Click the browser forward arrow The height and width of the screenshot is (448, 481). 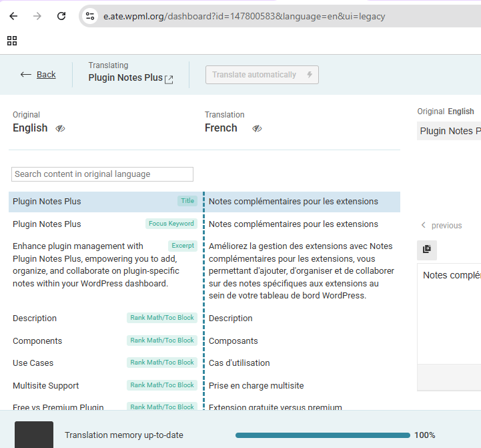pos(37,16)
